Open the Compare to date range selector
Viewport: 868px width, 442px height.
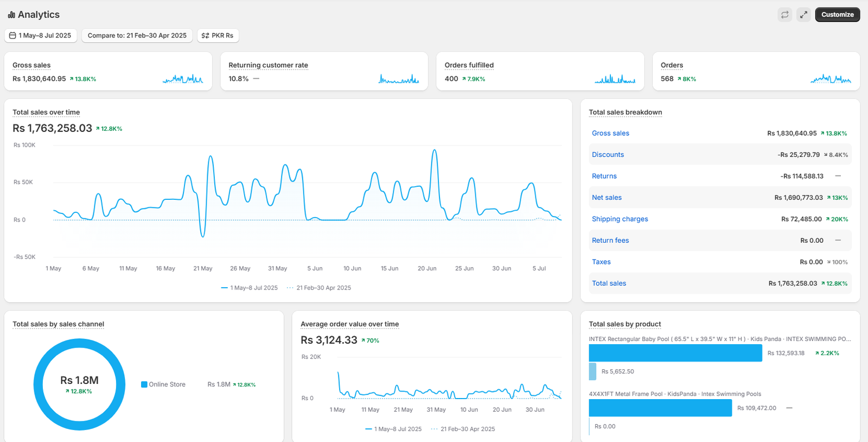[x=137, y=35]
